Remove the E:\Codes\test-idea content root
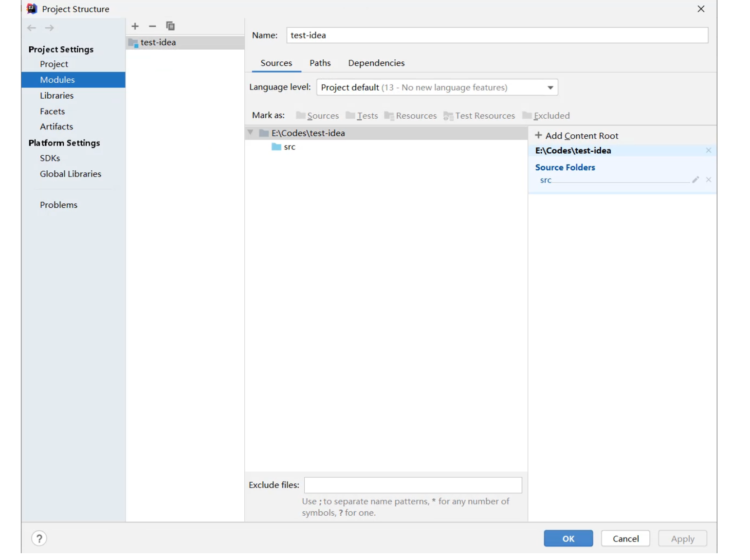Screen dimensions: 750x560 point(709,151)
